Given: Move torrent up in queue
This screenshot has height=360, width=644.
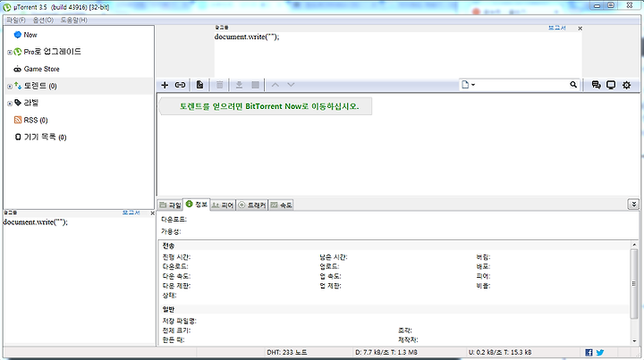Looking at the screenshot, I should 275,85.
